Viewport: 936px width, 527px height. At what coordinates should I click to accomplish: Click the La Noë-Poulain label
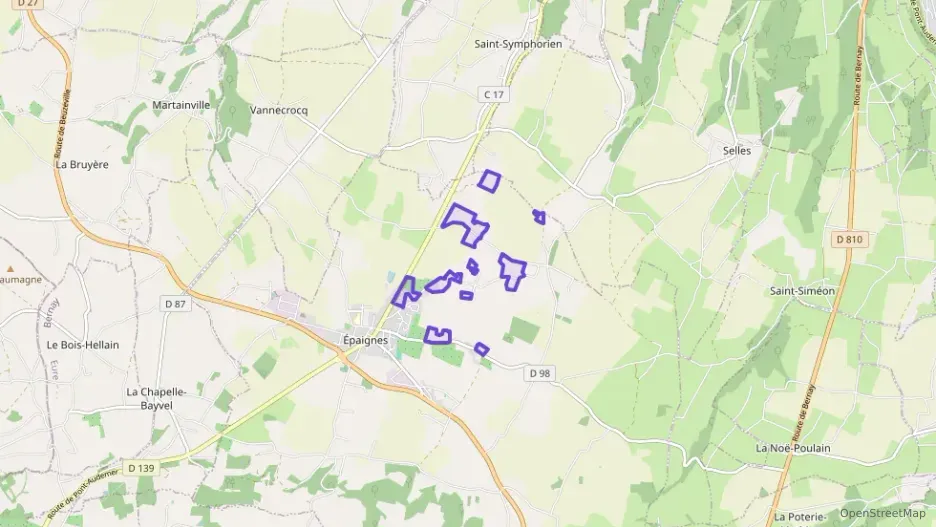pos(793,448)
